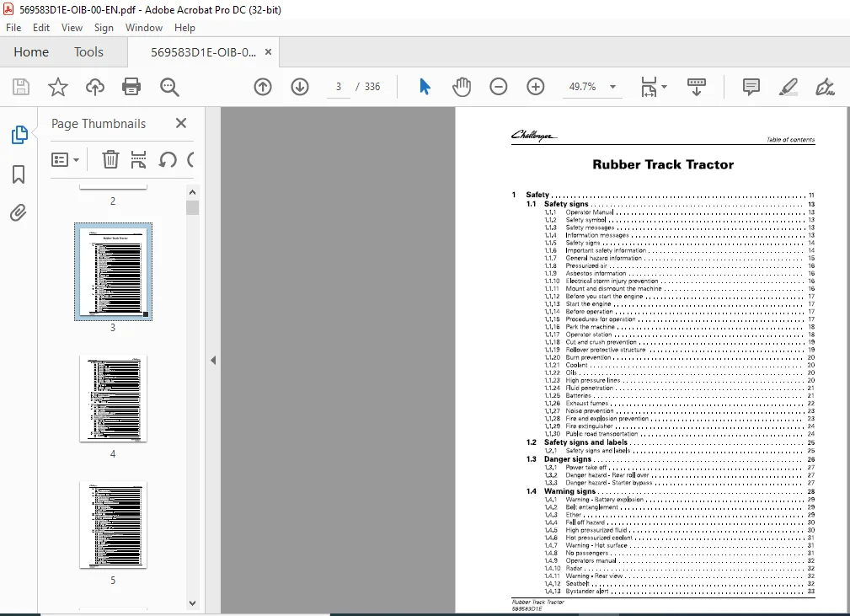This screenshot has height=616, width=850.
Task: Go to previous page arrow button
Action: click(263, 87)
